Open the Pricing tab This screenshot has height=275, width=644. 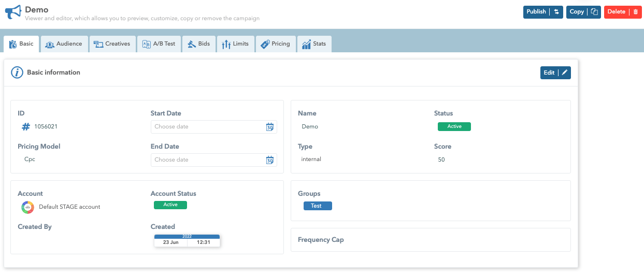coord(275,44)
